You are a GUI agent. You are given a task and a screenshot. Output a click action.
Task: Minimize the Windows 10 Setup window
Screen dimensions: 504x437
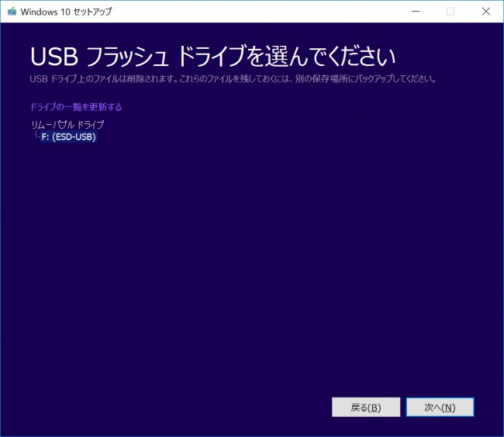[x=416, y=12]
